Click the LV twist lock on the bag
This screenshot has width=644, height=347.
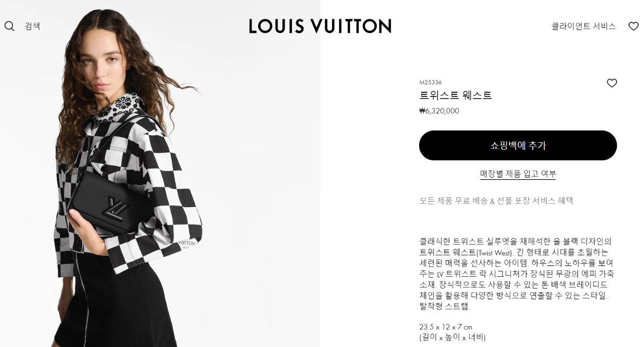click(118, 206)
